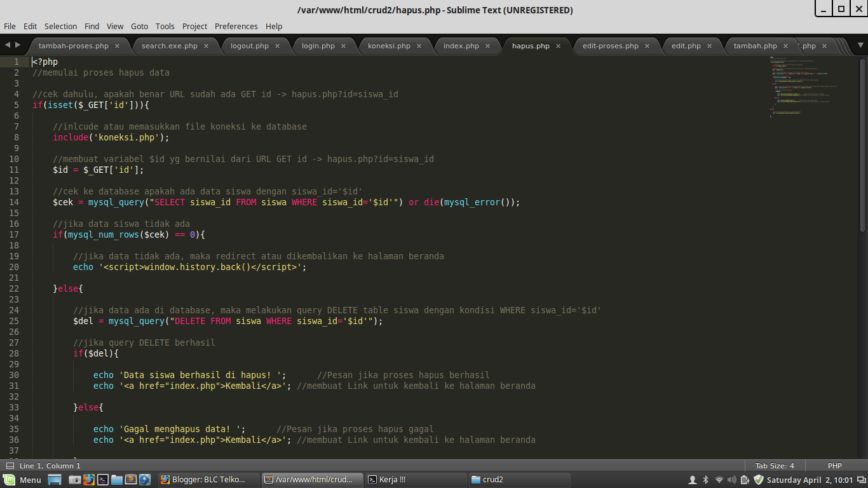Close the logout.php tab
The image size is (868, 488).
pyautogui.click(x=277, y=46)
